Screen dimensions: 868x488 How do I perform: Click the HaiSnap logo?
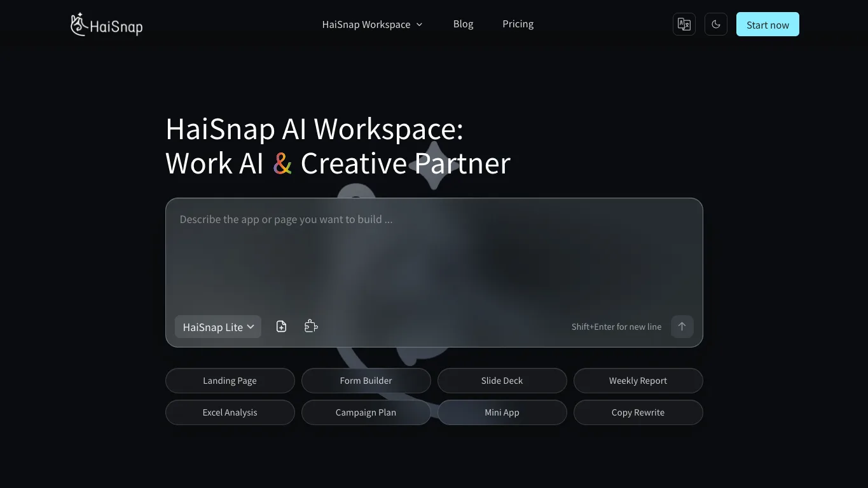tap(106, 25)
